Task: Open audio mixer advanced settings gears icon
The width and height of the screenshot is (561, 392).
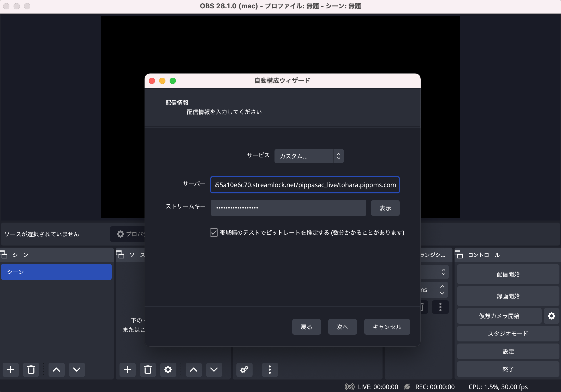Action: tap(244, 370)
